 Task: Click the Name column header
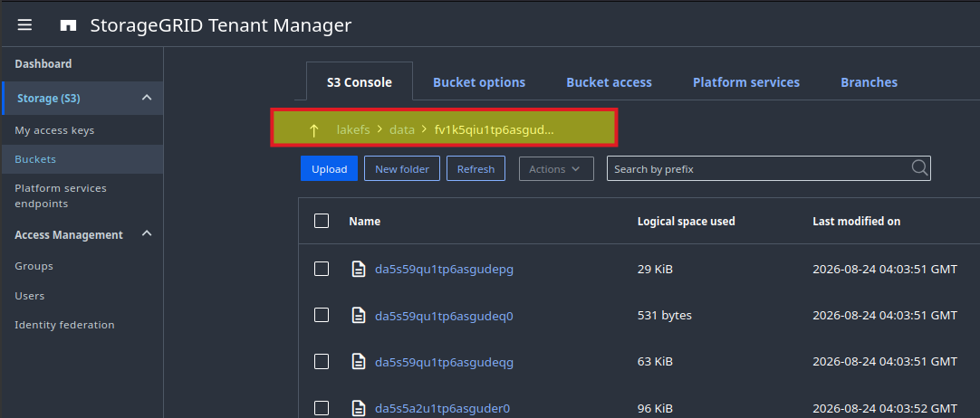364,221
